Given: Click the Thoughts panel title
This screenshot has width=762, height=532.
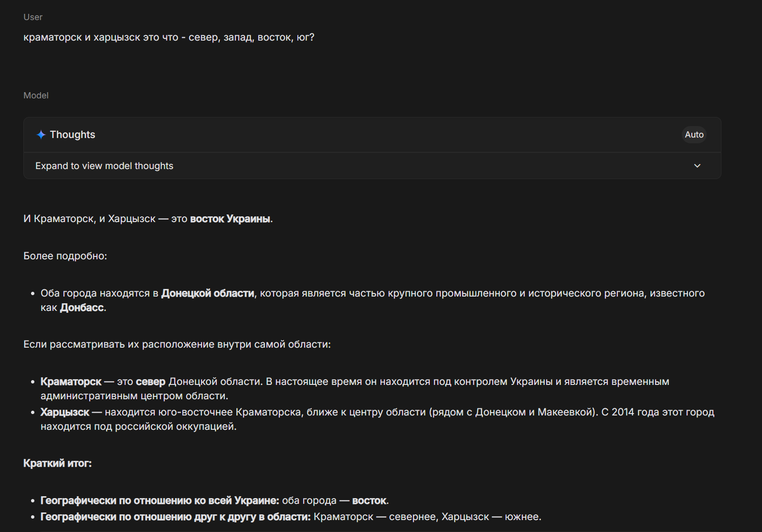Looking at the screenshot, I should pos(73,135).
